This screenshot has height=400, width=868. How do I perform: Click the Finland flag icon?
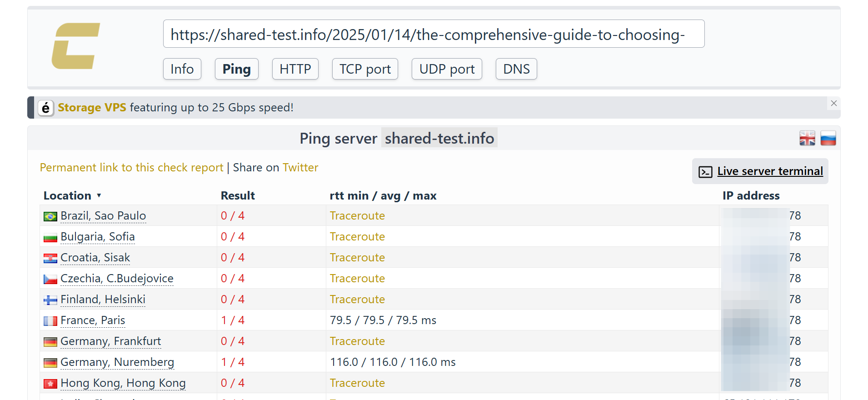[50, 300]
